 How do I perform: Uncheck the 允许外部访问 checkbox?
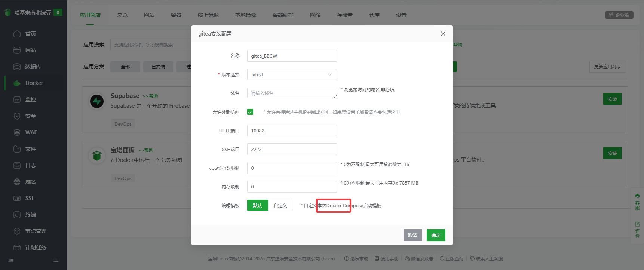coord(250,112)
